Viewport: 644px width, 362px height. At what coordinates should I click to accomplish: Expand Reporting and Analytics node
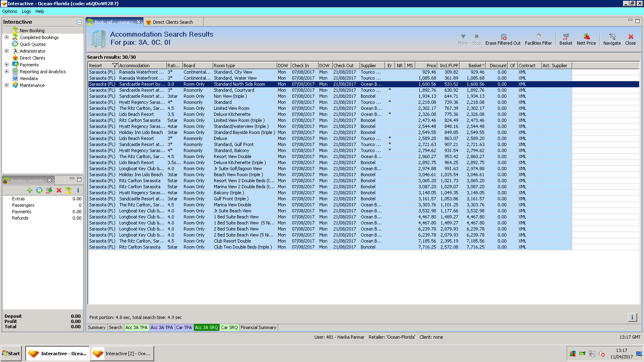pos(6,72)
